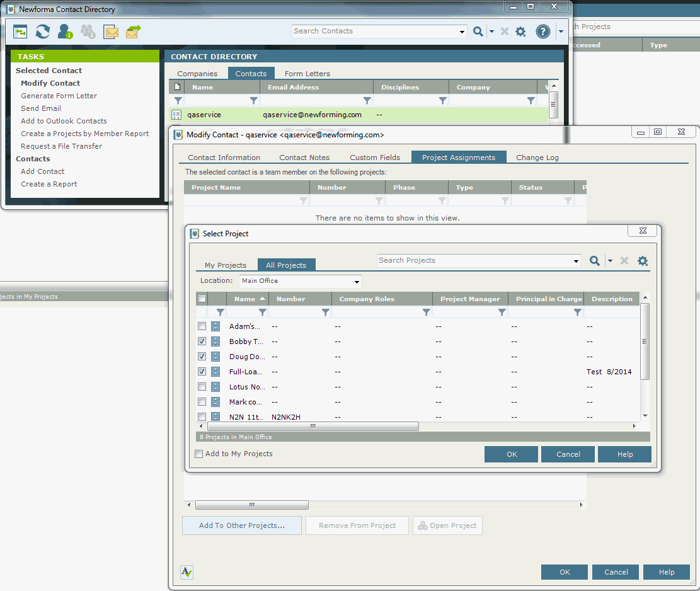
Task: Click Add to Outlook Contacts link
Action: point(64,121)
